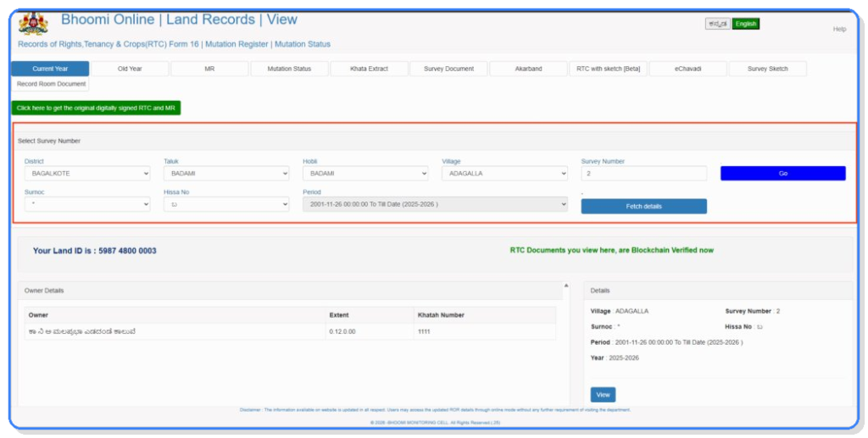This screenshot has width=868, height=438.
Task: Expand the Period dropdown
Action: click(435, 204)
